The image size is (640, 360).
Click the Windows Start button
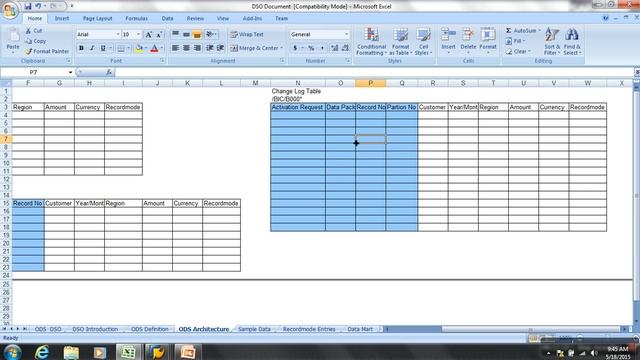13,352
